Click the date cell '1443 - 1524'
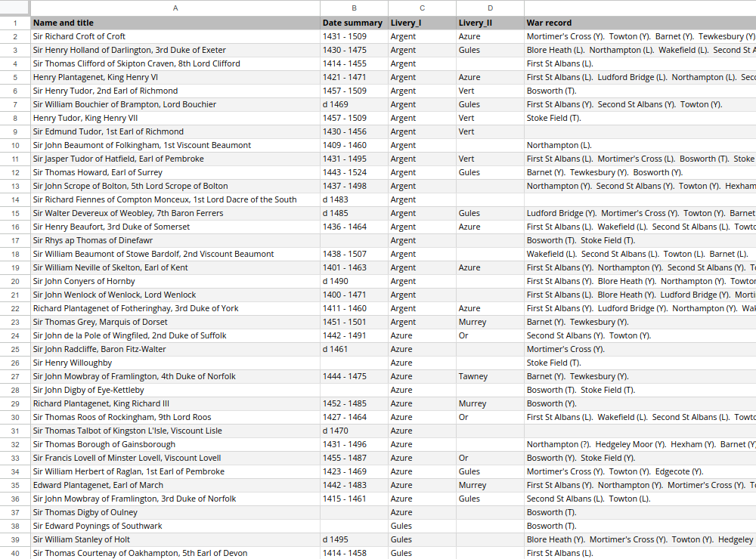 354,172
